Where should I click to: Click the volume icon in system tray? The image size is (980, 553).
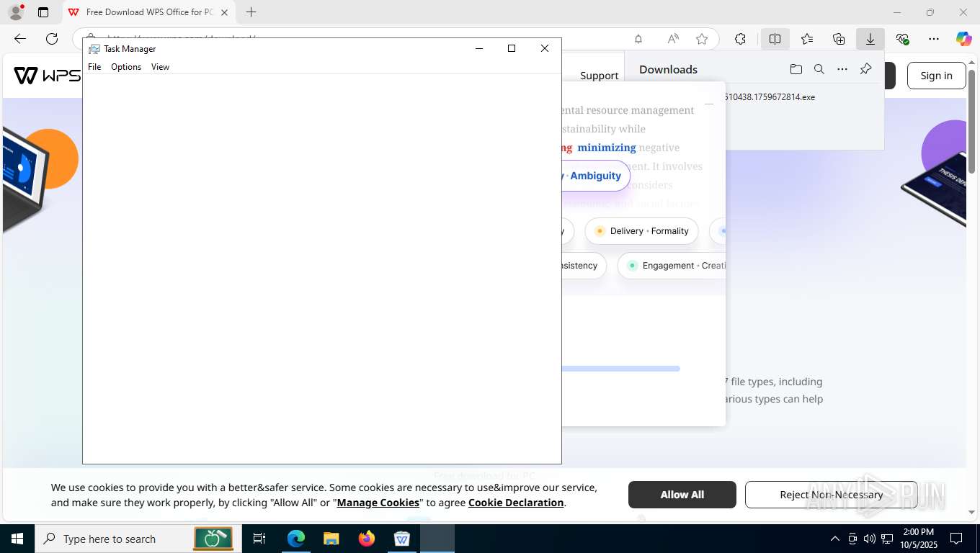869,539
